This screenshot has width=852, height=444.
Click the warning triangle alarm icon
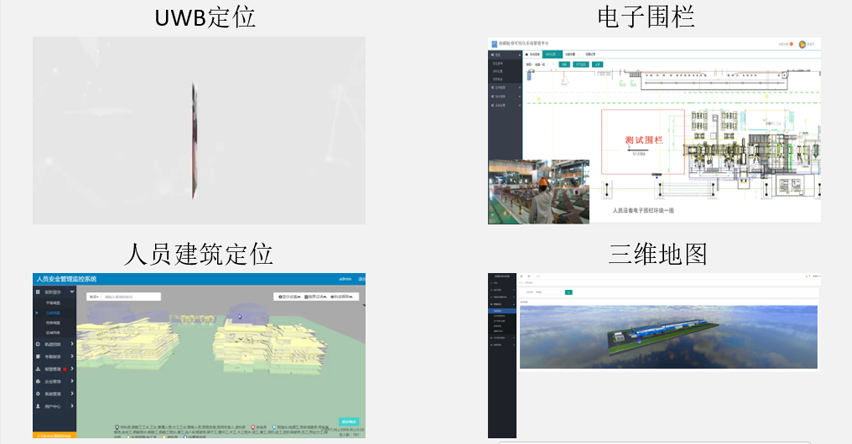pos(38,369)
